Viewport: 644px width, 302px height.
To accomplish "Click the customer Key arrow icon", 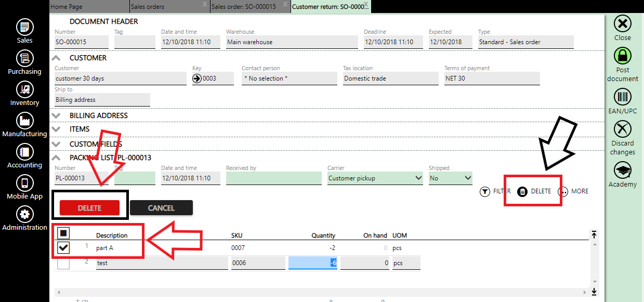I will click(x=197, y=78).
